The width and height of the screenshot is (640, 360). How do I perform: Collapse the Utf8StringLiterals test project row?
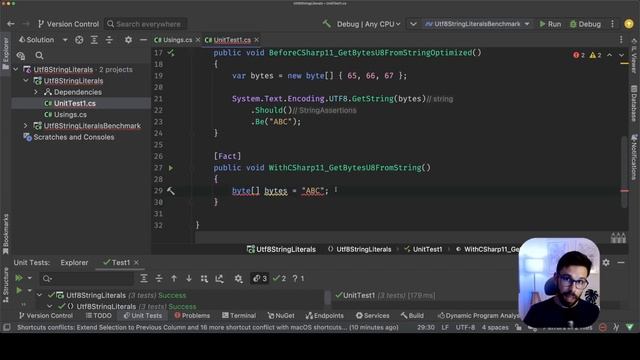[x=39, y=295]
